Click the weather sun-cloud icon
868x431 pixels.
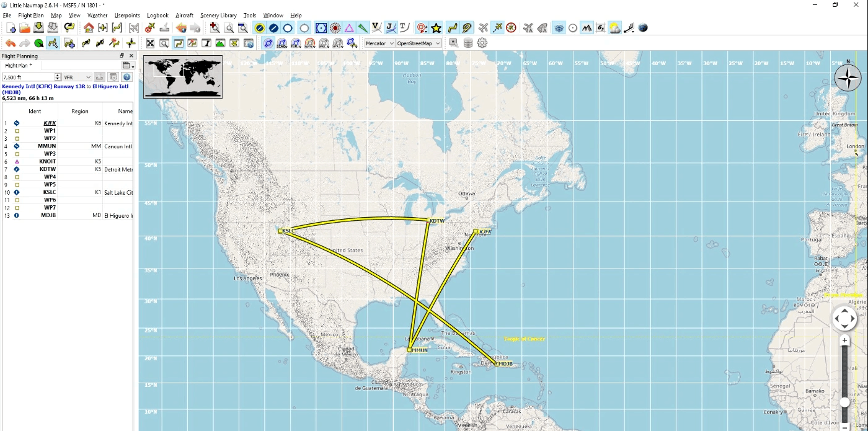click(614, 28)
